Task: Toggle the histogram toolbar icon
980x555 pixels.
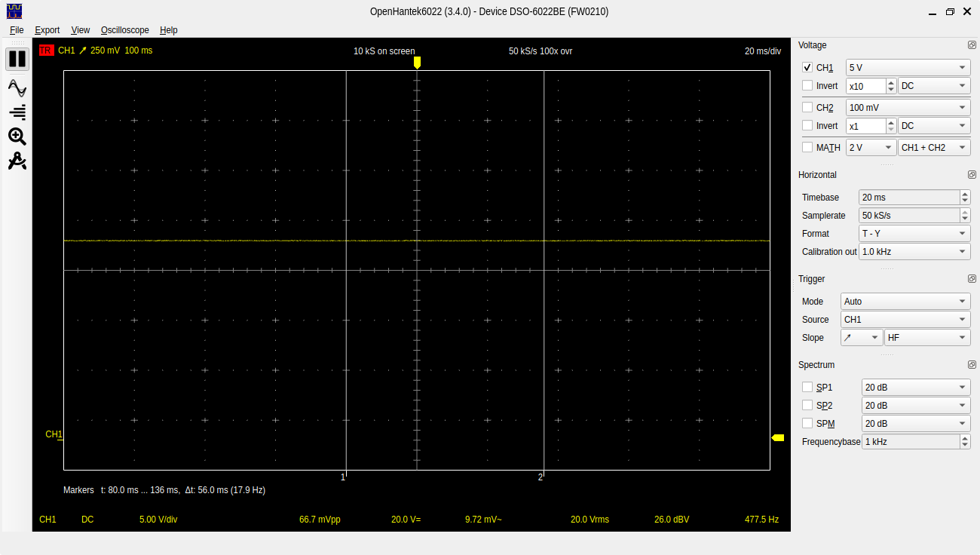Action: point(17,112)
